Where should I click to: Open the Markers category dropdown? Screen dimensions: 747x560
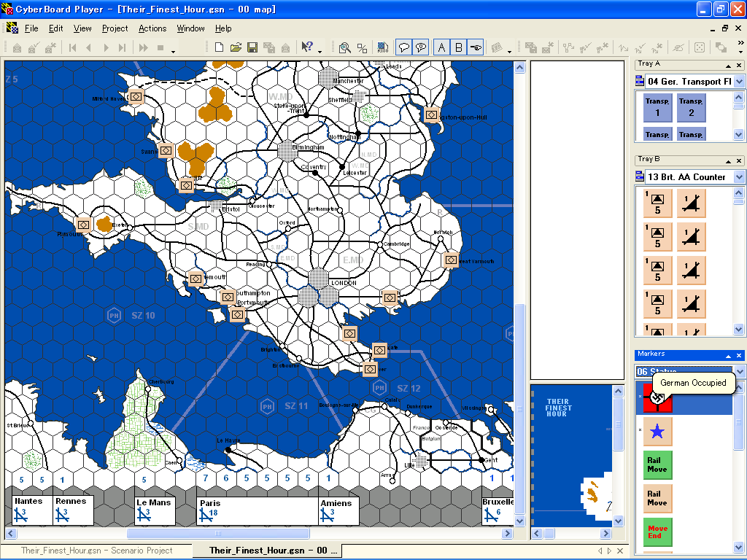(x=739, y=371)
